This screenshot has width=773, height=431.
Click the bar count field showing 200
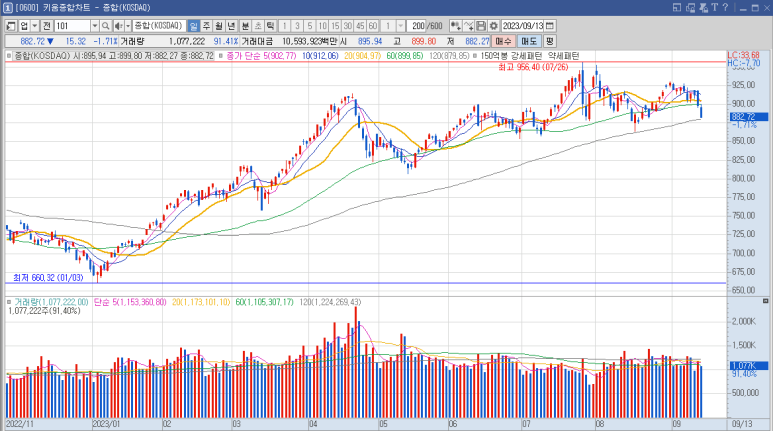click(x=417, y=25)
